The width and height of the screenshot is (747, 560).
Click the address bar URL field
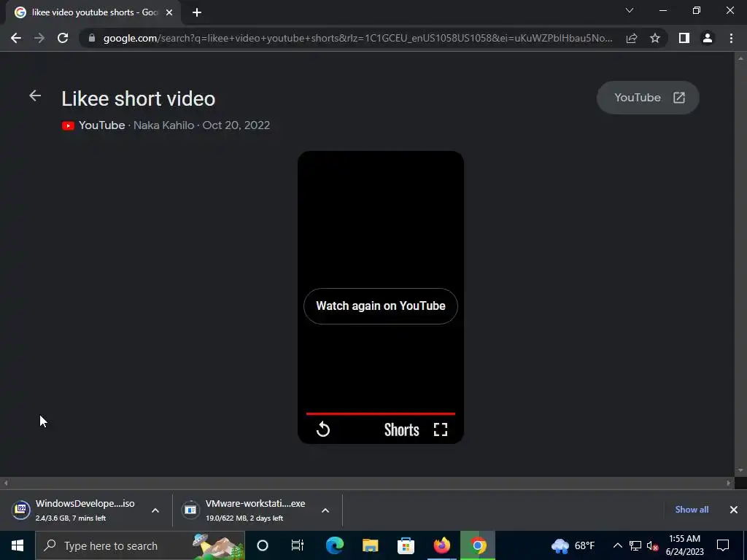(x=357, y=38)
